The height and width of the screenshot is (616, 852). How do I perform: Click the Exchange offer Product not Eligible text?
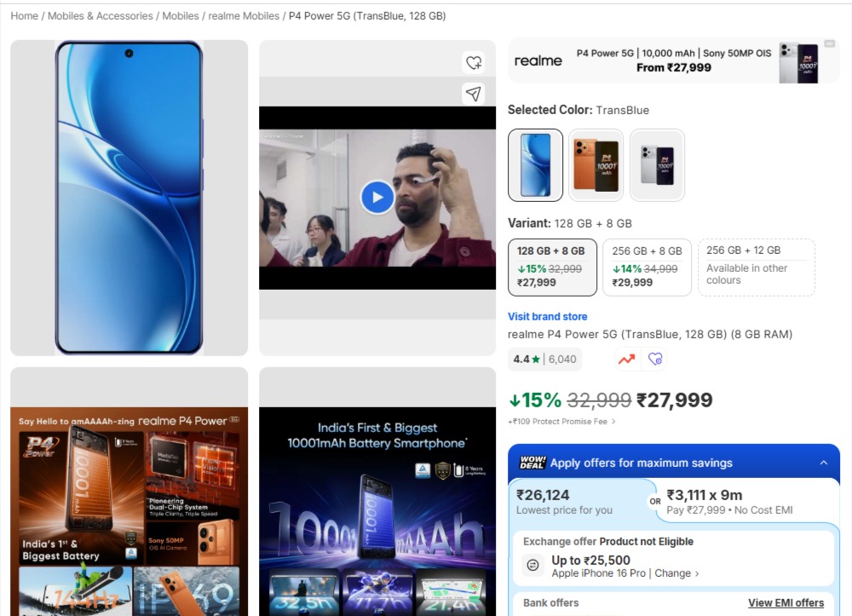[x=608, y=542]
